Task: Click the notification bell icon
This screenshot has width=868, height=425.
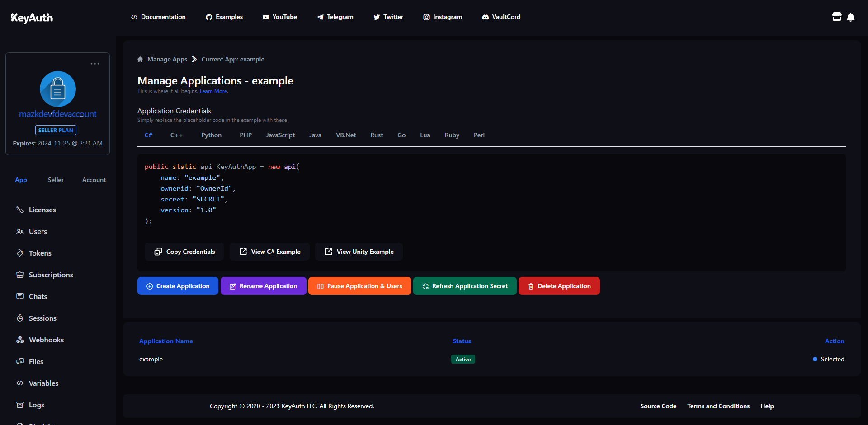Action: [850, 17]
